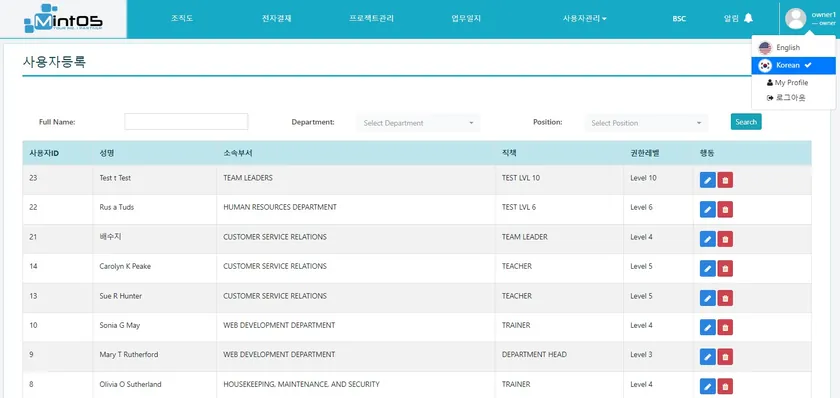
Task: Open the 조직도 menu
Action: coord(182,18)
